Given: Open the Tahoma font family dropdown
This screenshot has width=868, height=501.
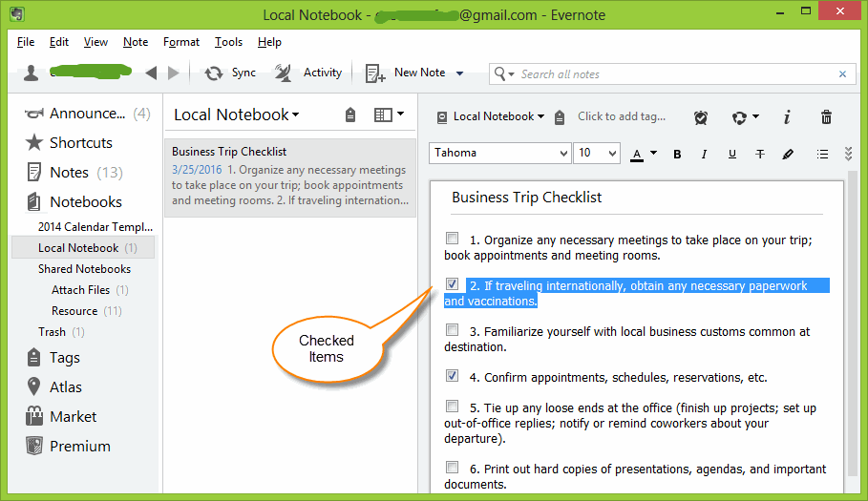Looking at the screenshot, I should (499, 154).
